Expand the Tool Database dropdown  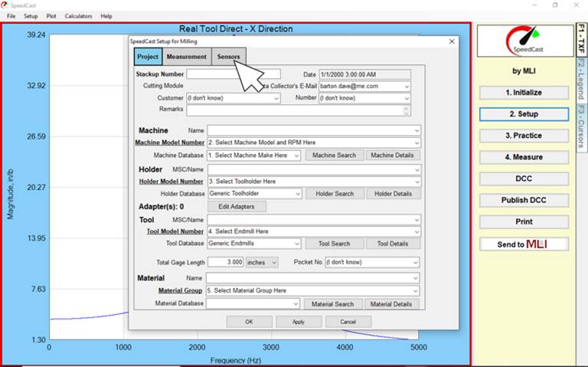point(296,244)
